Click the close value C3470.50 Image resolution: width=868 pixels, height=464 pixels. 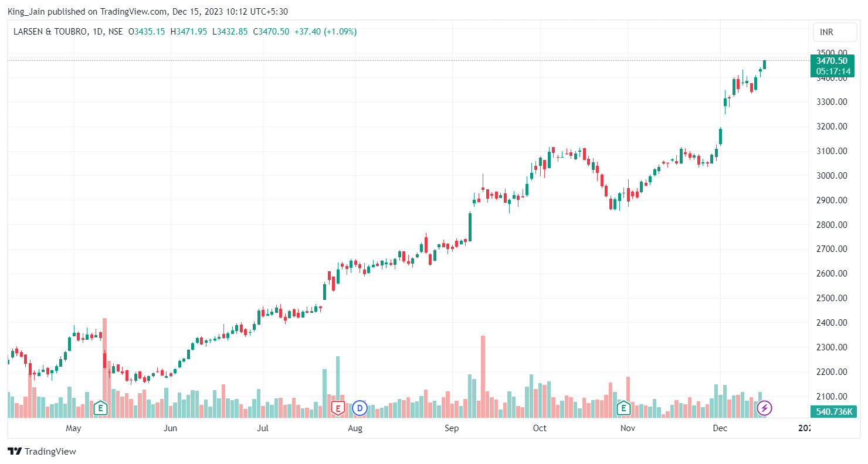271,32
